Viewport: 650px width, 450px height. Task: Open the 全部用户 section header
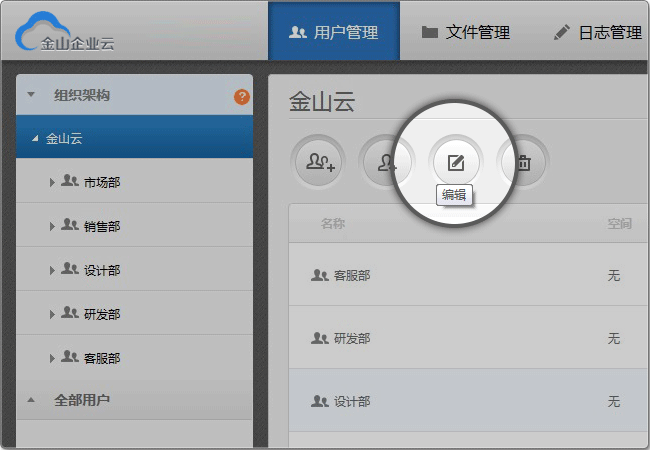click(134, 400)
